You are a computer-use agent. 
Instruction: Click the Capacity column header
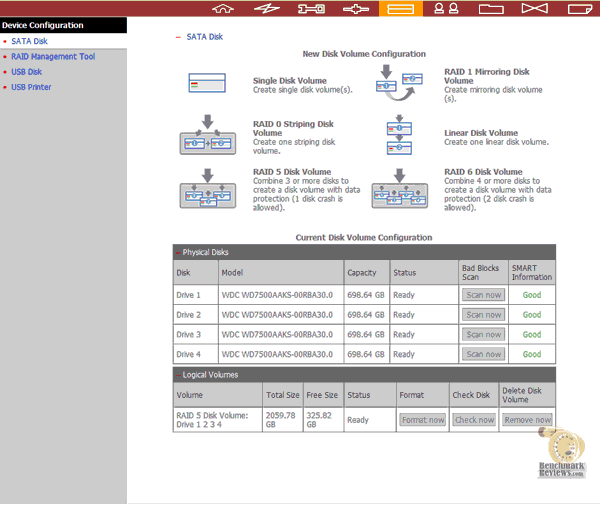[x=367, y=272]
